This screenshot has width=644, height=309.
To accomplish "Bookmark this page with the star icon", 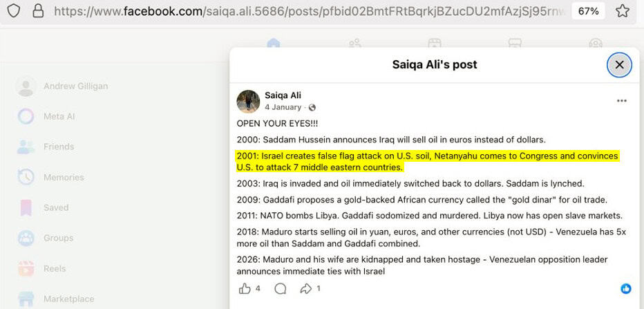I will (x=622, y=11).
